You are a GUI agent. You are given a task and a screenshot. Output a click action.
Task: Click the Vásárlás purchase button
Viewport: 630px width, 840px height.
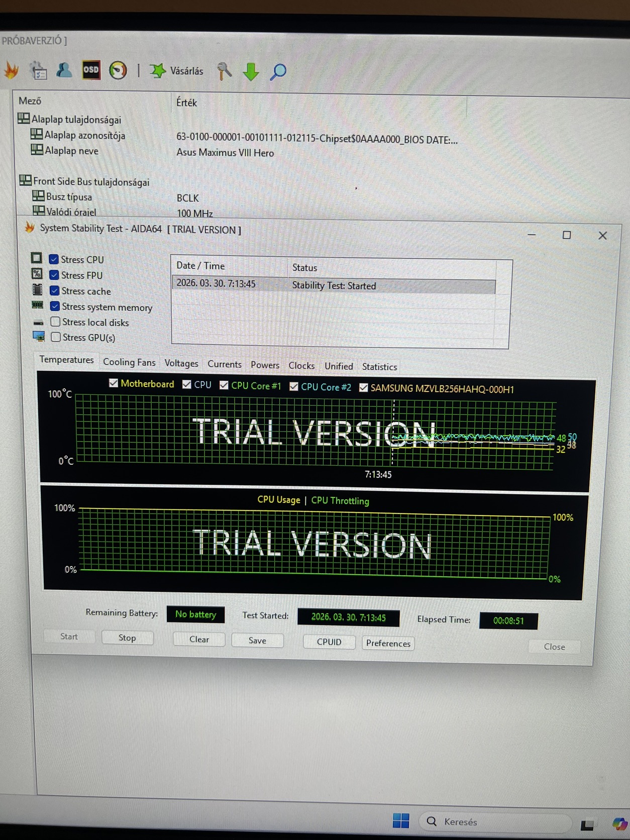point(177,71)
